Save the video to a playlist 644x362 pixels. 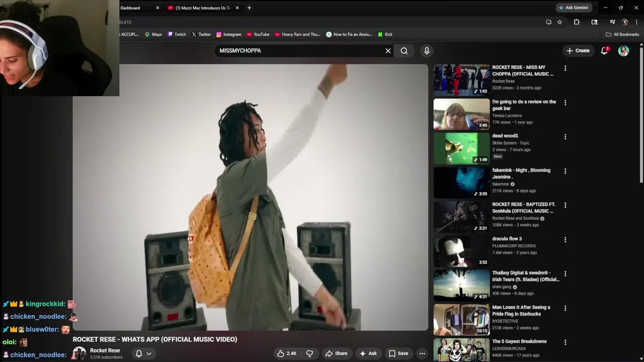tap(398, 353)
